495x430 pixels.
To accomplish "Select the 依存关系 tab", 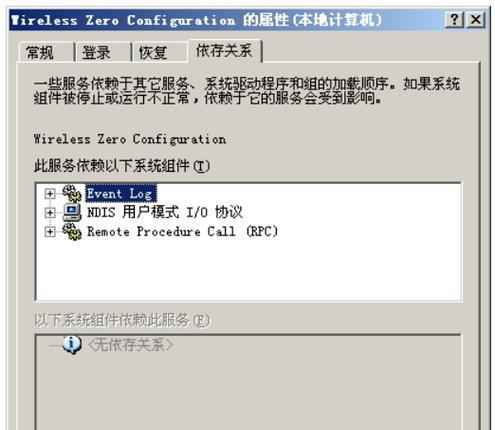I will pos(225,51).
